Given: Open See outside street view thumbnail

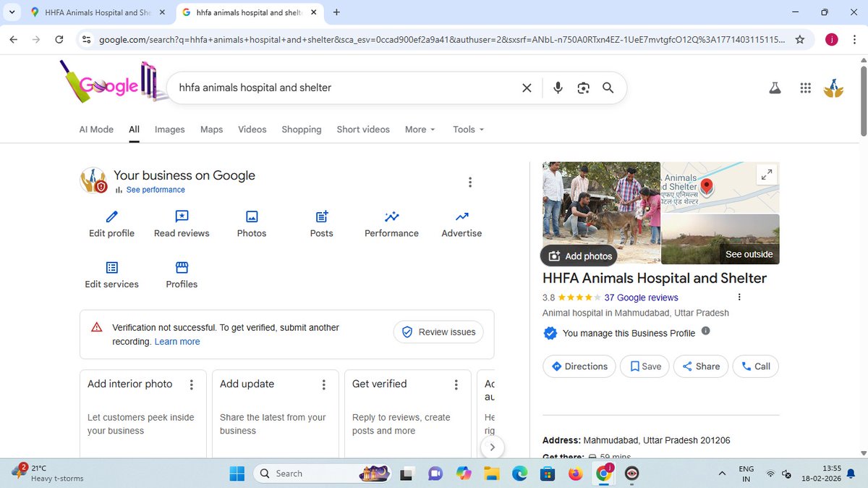Looking at the screenshot, I should point(720,239).
